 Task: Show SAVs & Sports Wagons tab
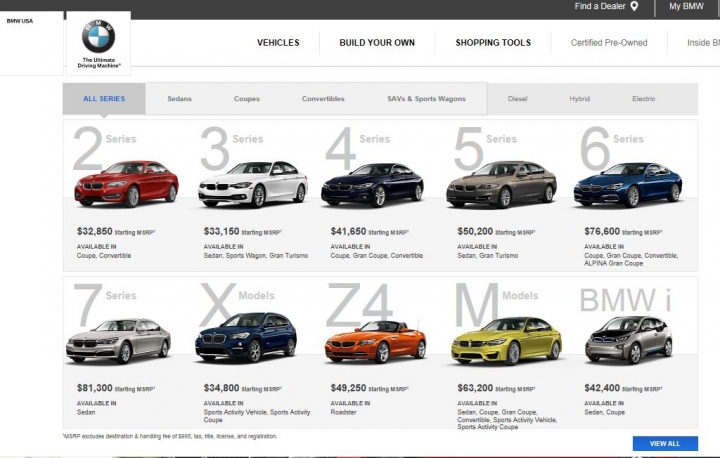(x=426, y=99)
